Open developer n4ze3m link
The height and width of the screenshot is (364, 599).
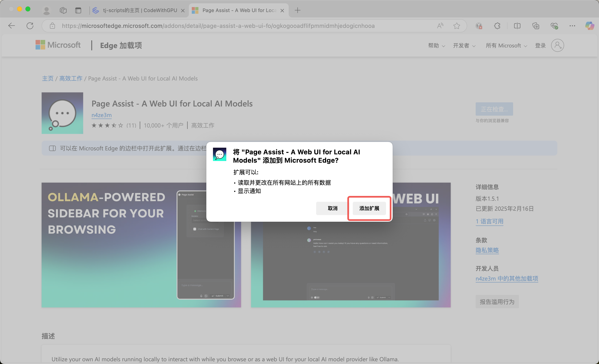pyautogui.click(x=101, y=115)
